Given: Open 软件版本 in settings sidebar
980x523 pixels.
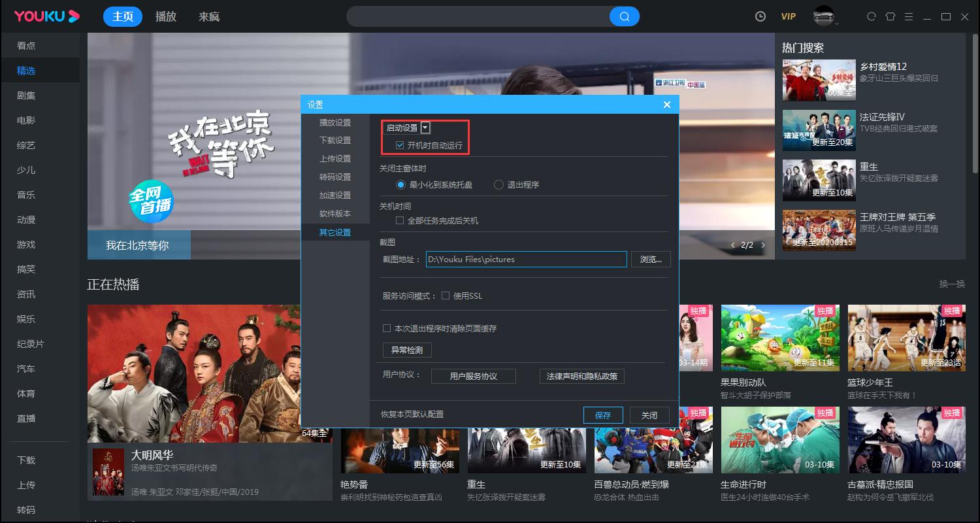Looking at the screenshot, I should 335,214.
